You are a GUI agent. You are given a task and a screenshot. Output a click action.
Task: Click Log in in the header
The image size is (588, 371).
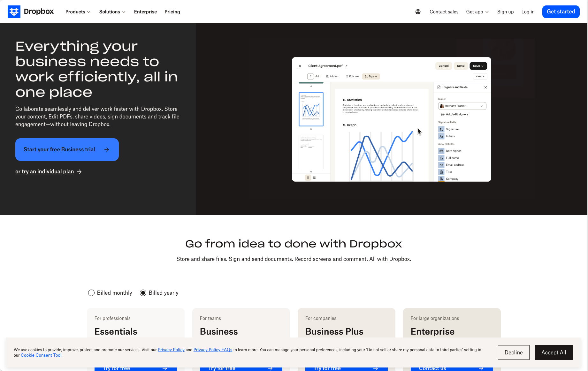pyautogui.click(x=528, y=12)
